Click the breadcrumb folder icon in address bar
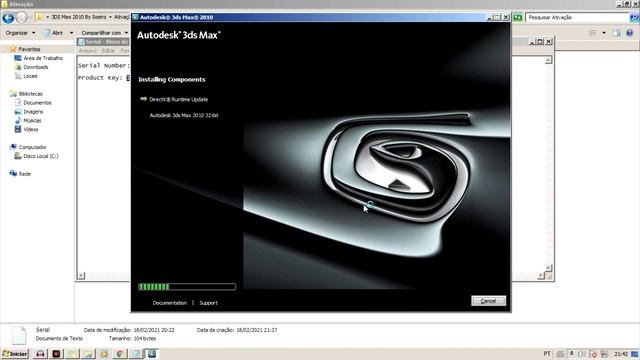Image resolution: width=640 pixels, height=360 pixels. click(39, 17)
